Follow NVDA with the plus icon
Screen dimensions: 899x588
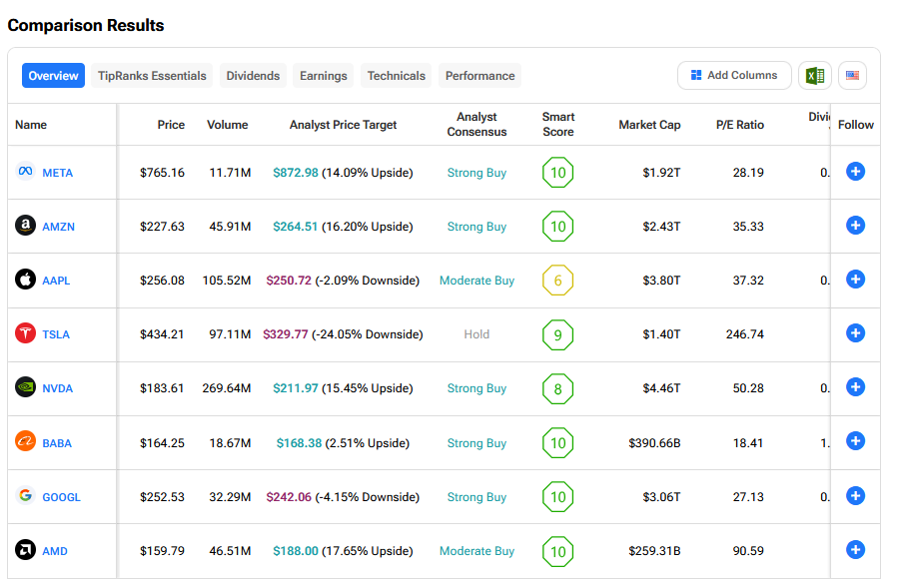(855, 387)
